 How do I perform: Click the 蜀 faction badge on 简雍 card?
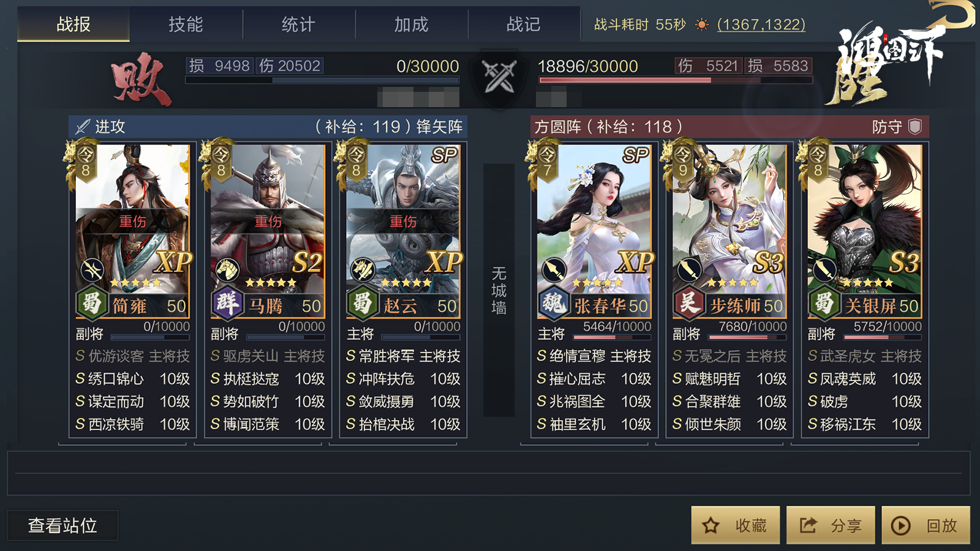point(91,302)
